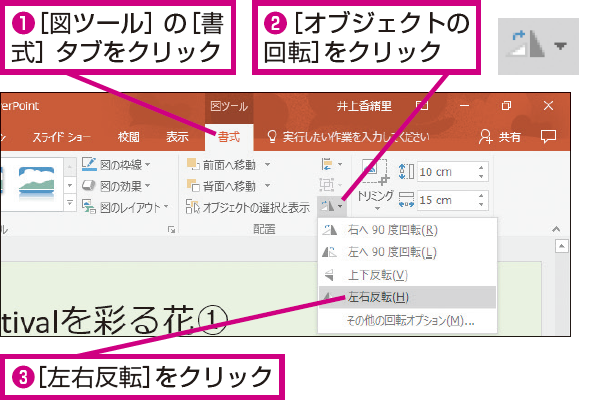Click the user name 井上香緒里

(364, 106)
